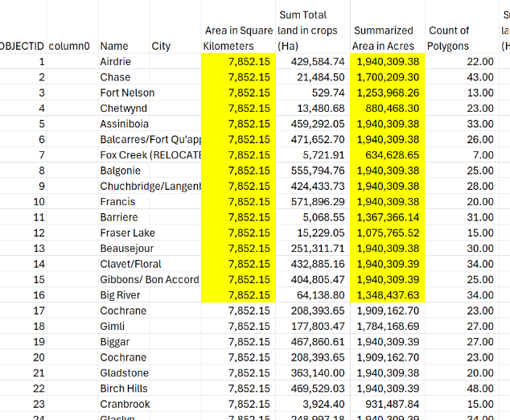
Task: Click polygon count 31.00 for Barriere
Action: click(x=480, y=217)
